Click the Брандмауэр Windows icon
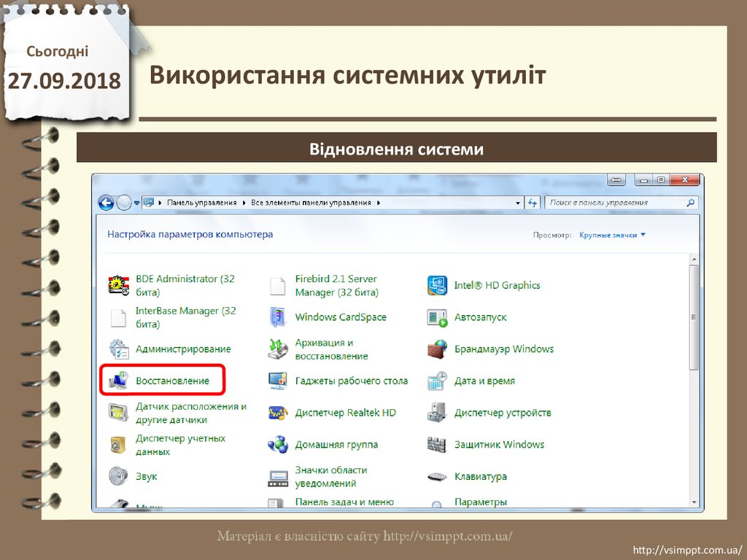The height and width of the screenshot is (560, 747). pyautogui.click(x=437, y=349)
